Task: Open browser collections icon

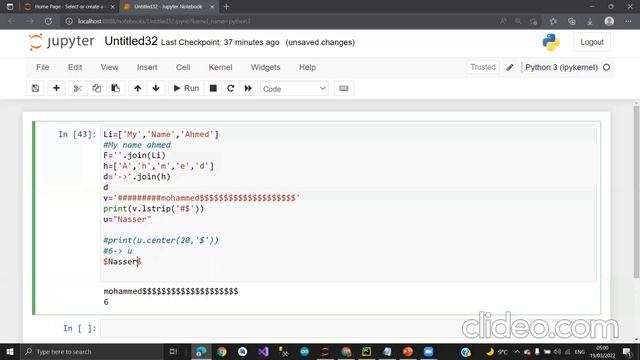Action: pyautogui.click(x=571, y=21)
